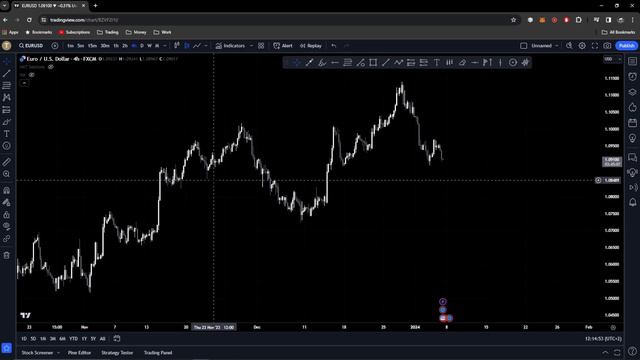Screen dimensions: 640x360
Task: Switch to the 5m timeframe
Action: (81, 46)
